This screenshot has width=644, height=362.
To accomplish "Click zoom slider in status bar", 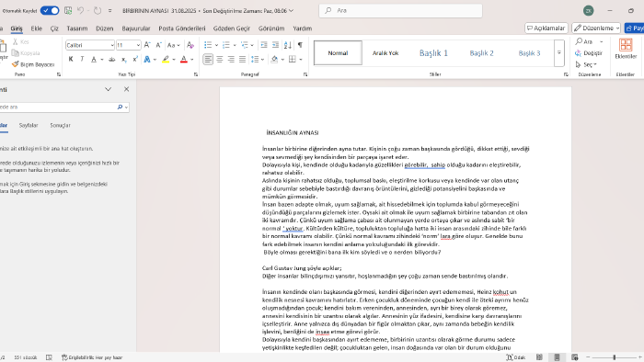I will (614, 357).
